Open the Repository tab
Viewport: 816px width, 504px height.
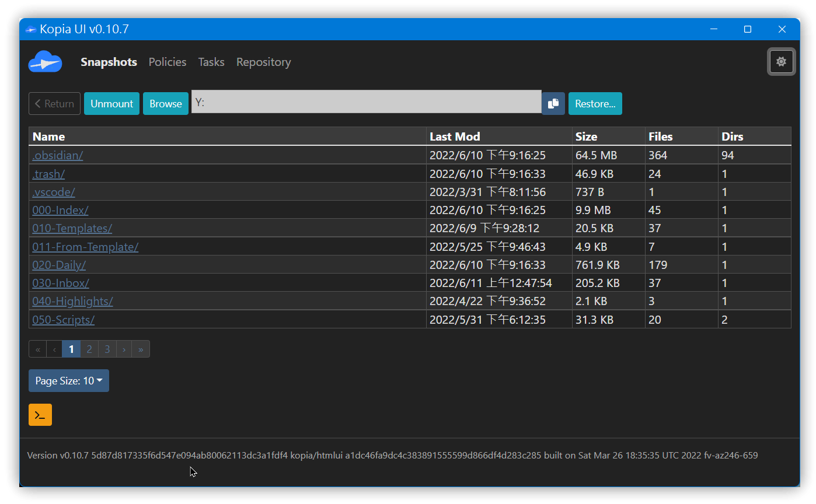pyautogui.click(x=263, y=62)
